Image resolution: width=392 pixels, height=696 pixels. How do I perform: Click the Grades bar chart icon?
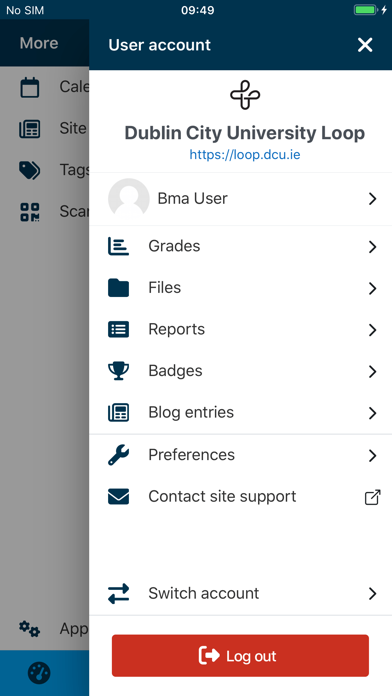pos(119,246)
